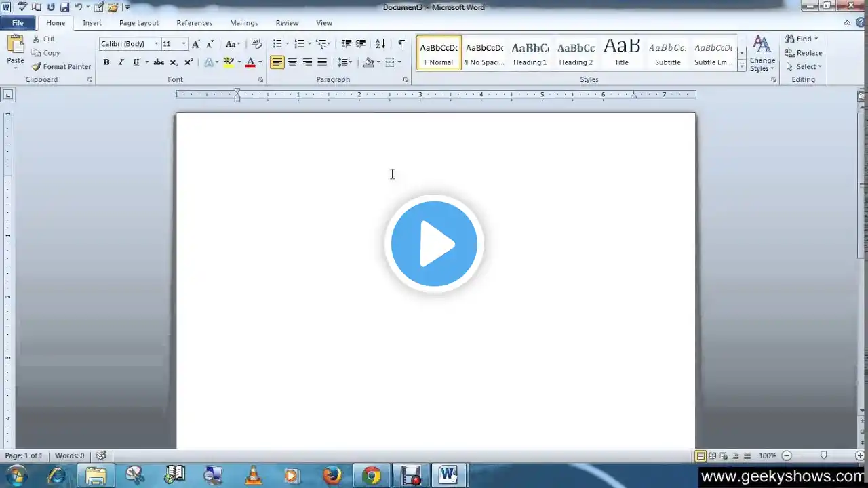Click the zoom out minus button
Screen dimensions: 868x488
[787, 456]
